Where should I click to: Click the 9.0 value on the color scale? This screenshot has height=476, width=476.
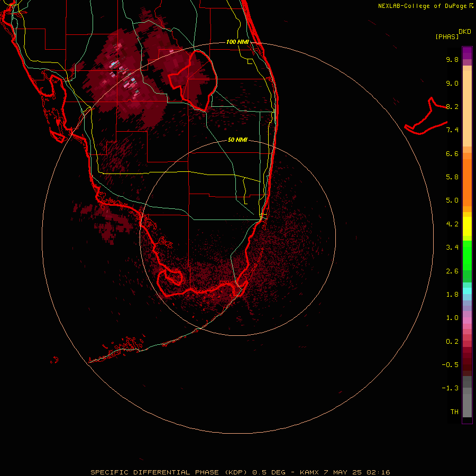pyautogui.click(x=452, y=83)
